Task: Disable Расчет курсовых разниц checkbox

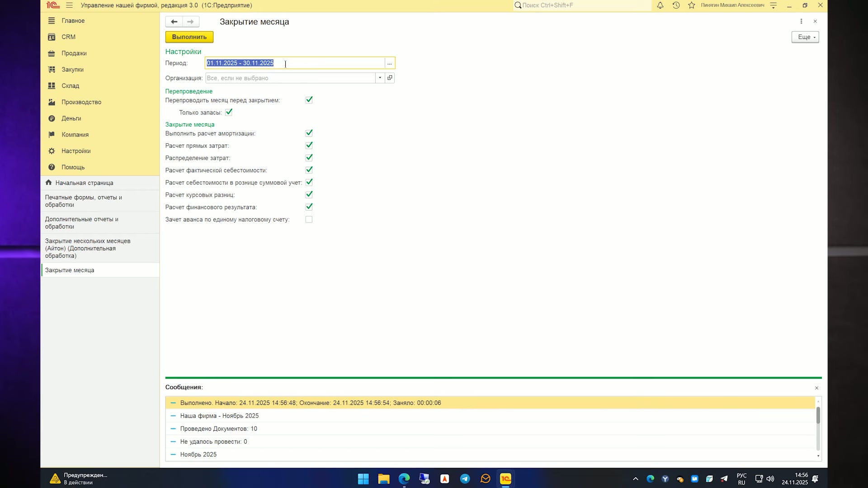Action: (309, 195)
